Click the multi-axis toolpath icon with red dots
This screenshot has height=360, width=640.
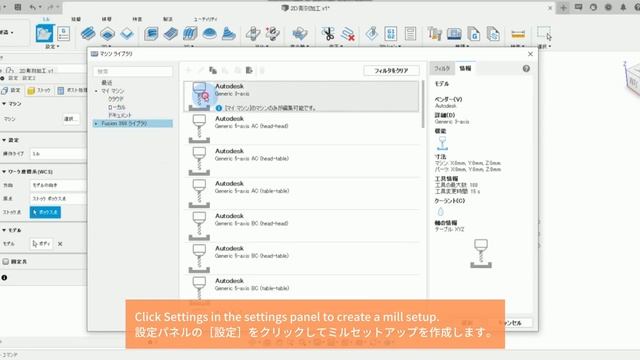(x=272, y=33)
